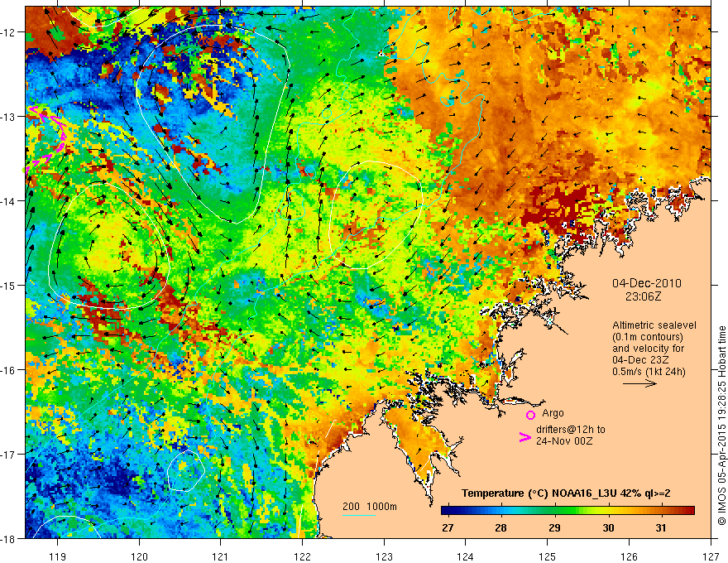The image size is (728, 563).
Task: Click the Temperature NOAA16_L3U colorbar title
Action: [x=566, y=493]
